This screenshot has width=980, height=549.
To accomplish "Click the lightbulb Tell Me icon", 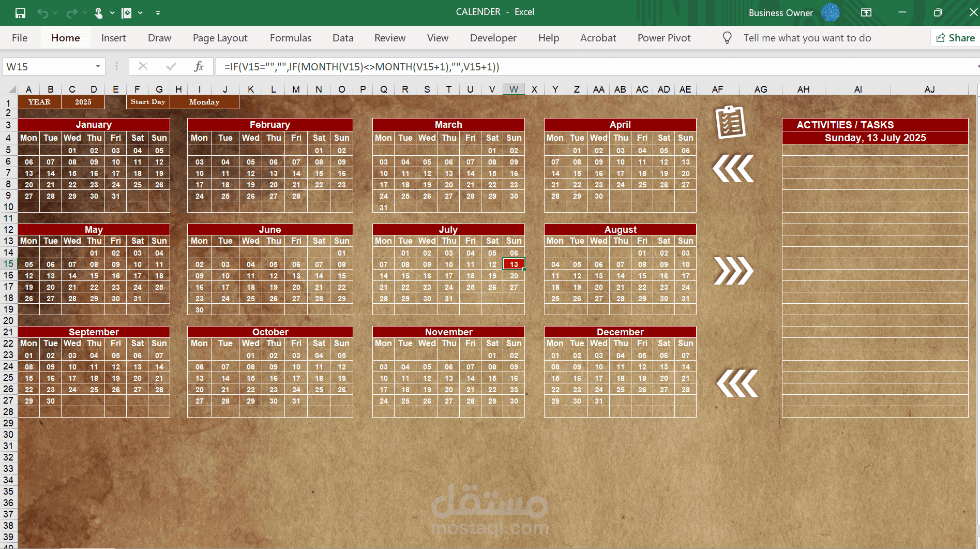I will (x=727, y=38).
